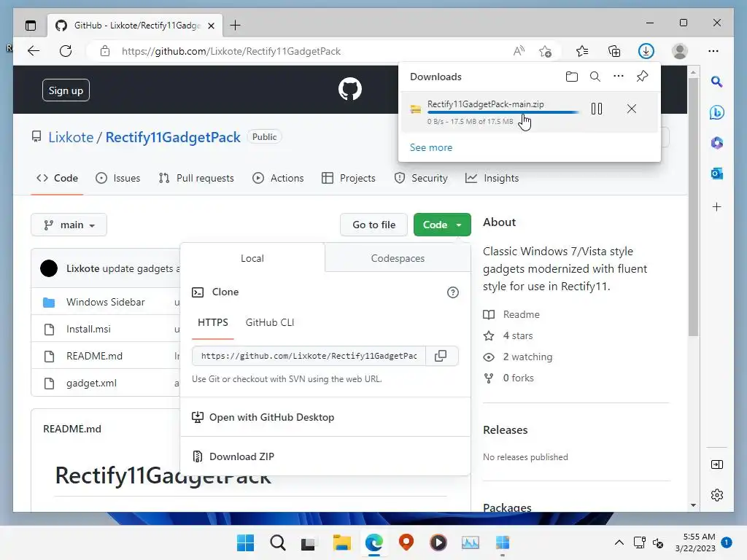Open the README.md file
Viewport: 747px width, 560px height.
94,356
